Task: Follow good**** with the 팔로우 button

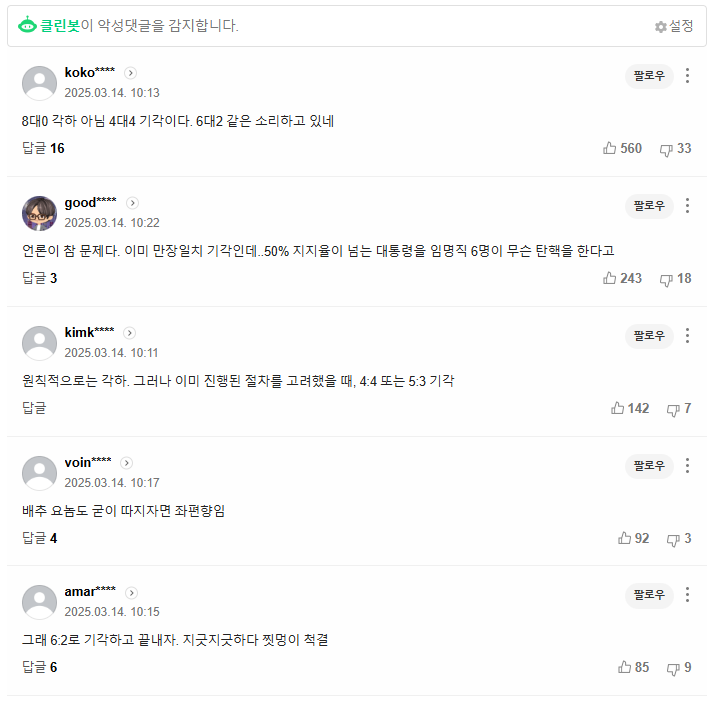Action: click(x=649, y=206)
